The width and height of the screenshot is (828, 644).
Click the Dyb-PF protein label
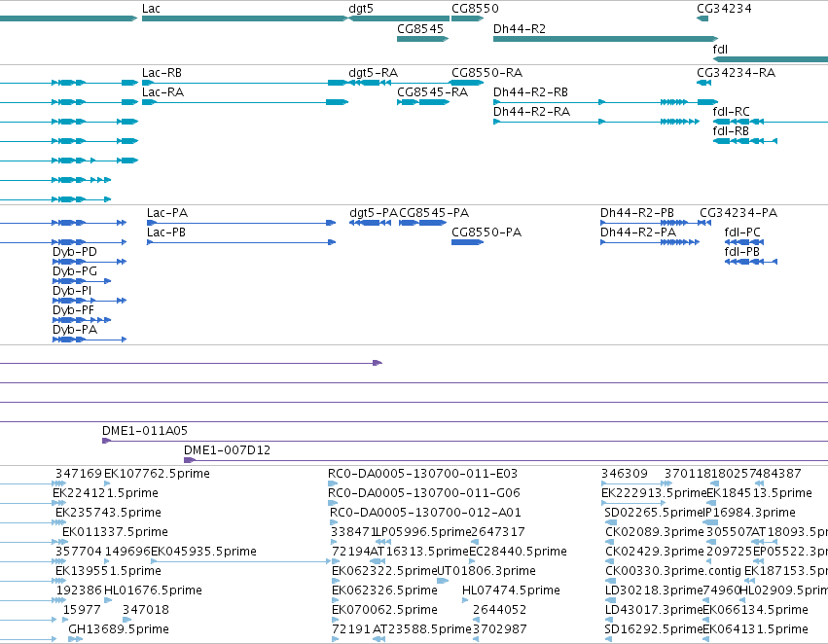(73, 310)
